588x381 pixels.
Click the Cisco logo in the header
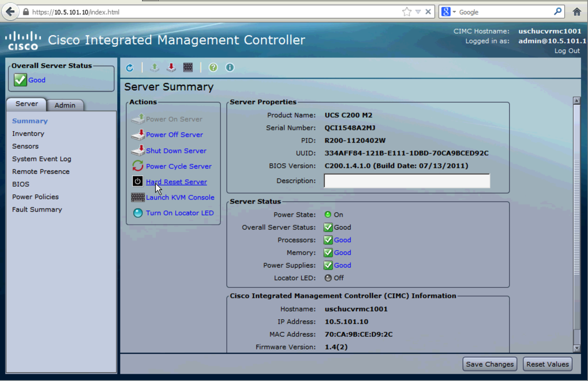point(23,40)
